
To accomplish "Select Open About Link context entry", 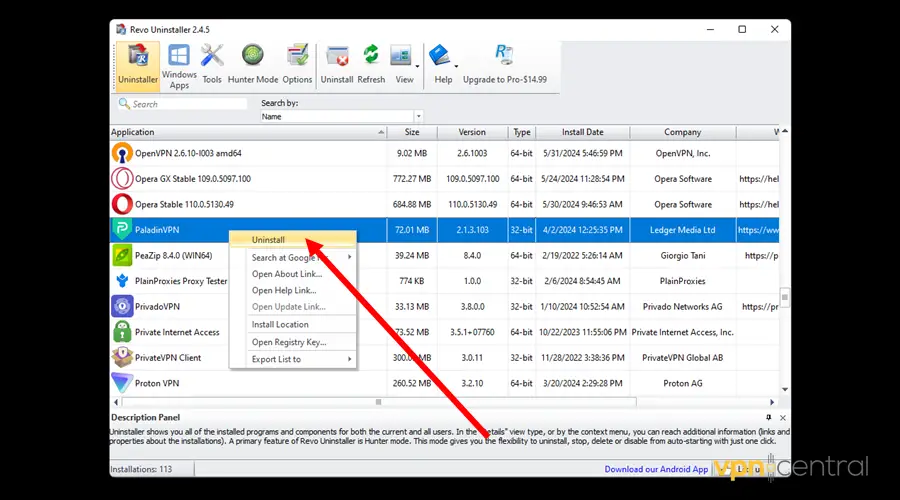I will pyautogui.click(x=293, y=274).
